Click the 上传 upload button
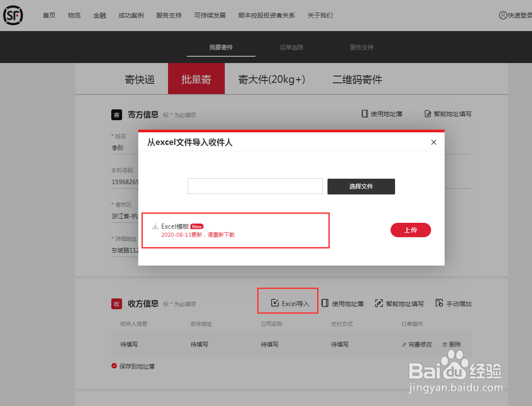Screen dimensions: 532x406 410,230
